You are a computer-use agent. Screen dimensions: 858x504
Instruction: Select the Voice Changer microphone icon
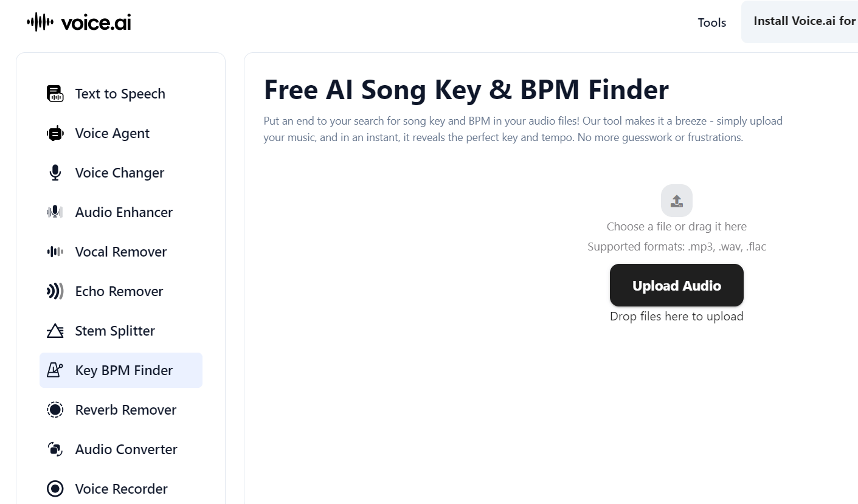tap(55, 173)
